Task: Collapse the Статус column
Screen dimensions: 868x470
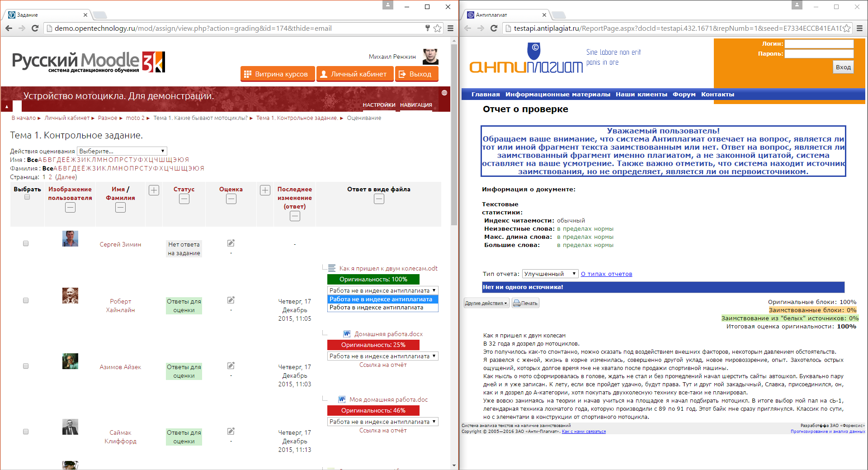Action: point(184,199)
